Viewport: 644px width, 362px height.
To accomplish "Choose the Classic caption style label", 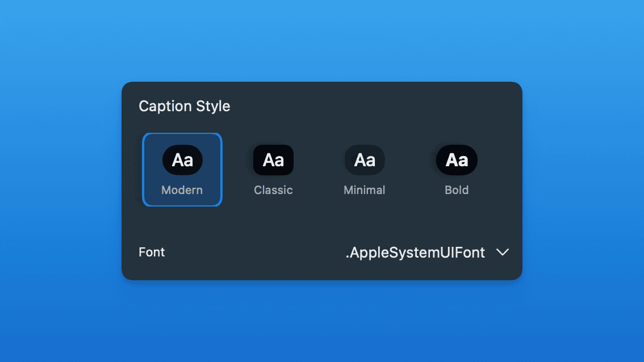I will 273,190.
